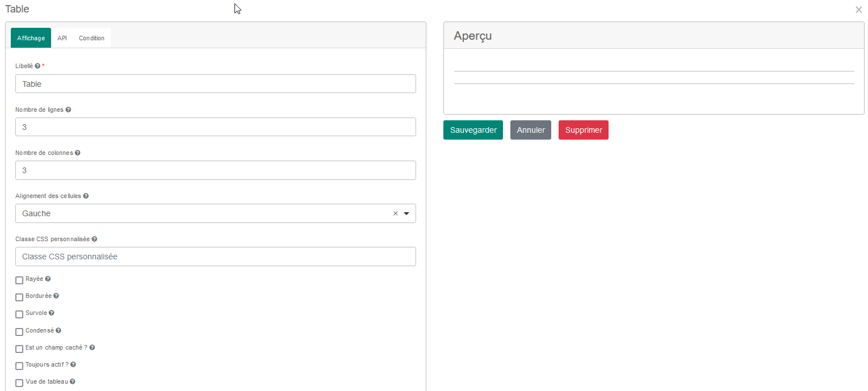This screenshot has width=868, height=391.
Task: Click help icon for Alignement des cellules
Action: 86,196
